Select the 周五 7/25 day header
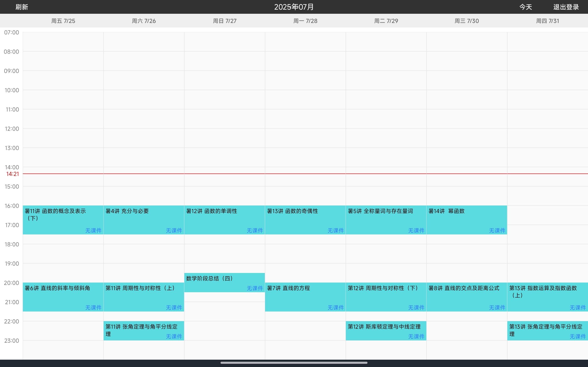This screenshot has height=367, width=588. pyautogui.click(x=63, y=21)
